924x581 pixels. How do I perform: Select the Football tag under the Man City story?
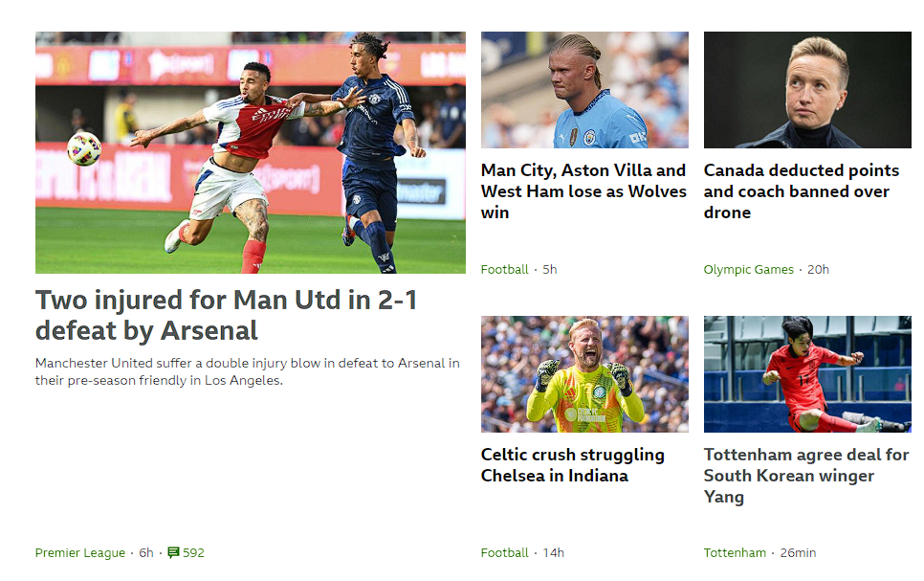coord(504,270)
